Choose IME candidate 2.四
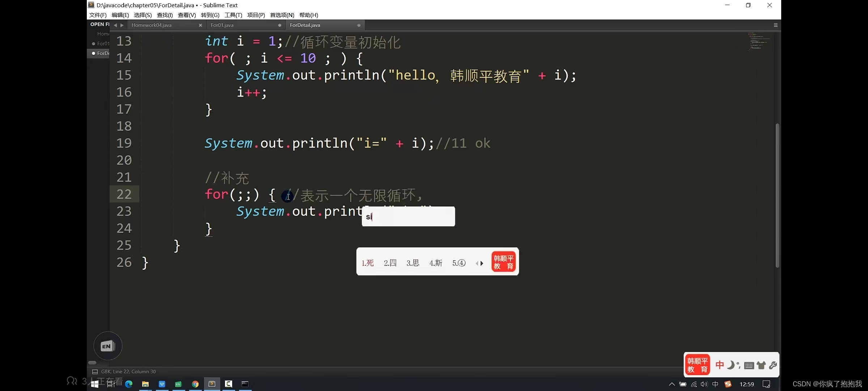Screen dimensions: 868x391 click(x=390, y=263)
